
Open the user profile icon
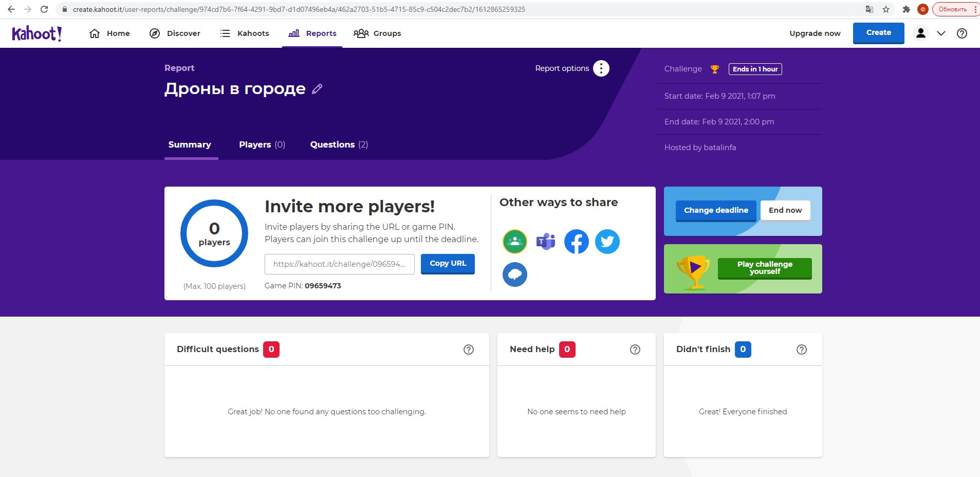(921, 33)
